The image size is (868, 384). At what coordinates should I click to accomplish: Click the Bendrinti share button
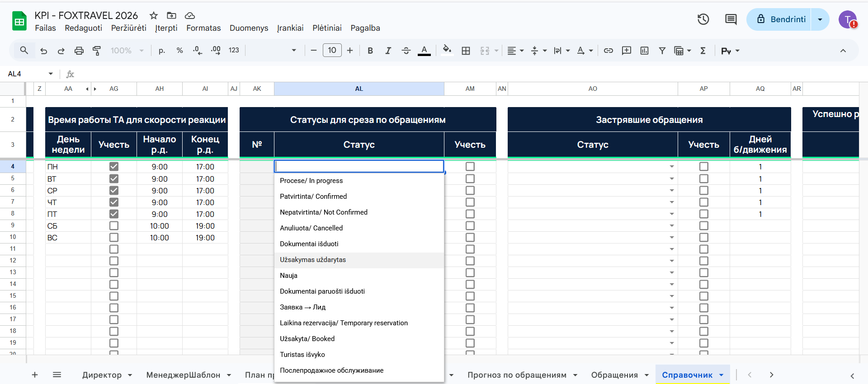779,19
